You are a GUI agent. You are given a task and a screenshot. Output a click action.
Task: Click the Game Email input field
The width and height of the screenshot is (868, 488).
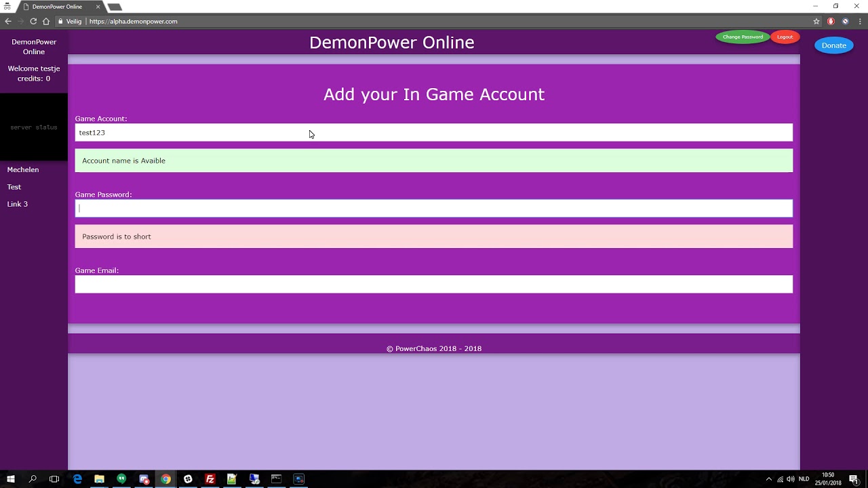pos(434,284)
